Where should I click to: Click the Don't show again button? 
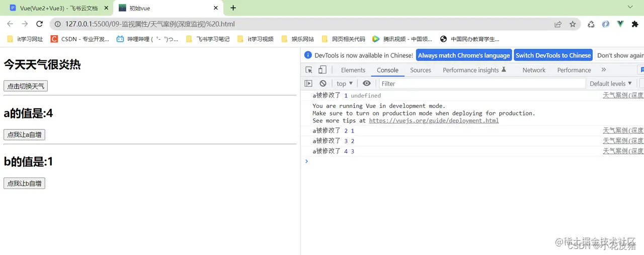(620, 55)
